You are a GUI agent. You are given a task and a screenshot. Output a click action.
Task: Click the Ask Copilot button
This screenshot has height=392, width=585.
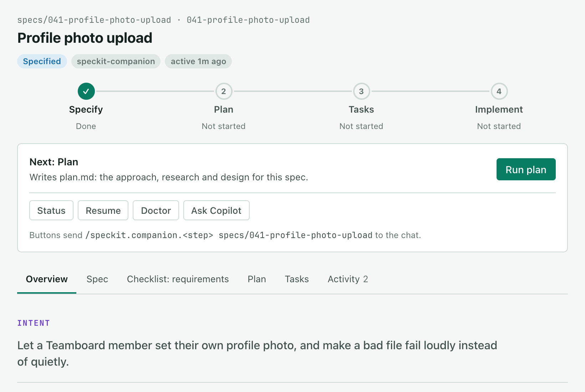(216, 210)
